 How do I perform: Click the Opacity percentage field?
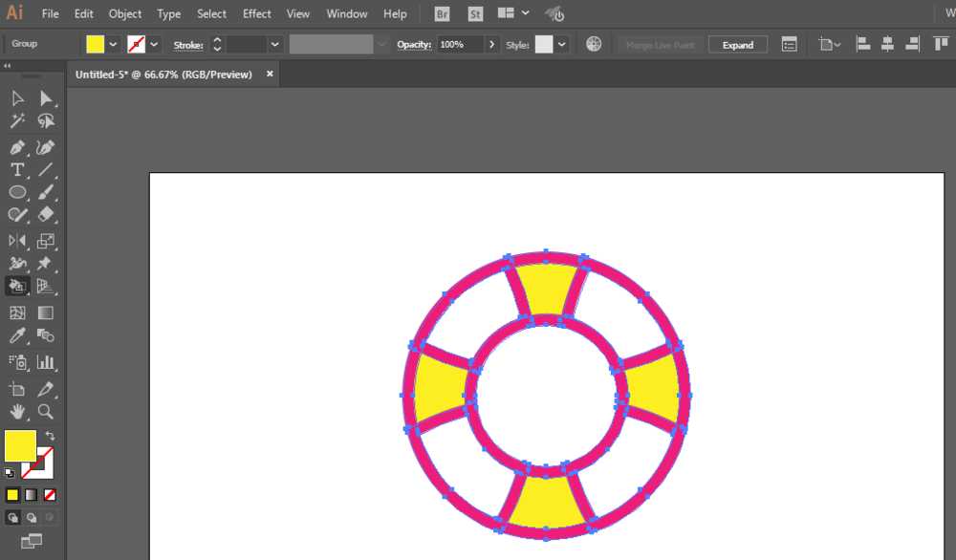pos(460,45)
